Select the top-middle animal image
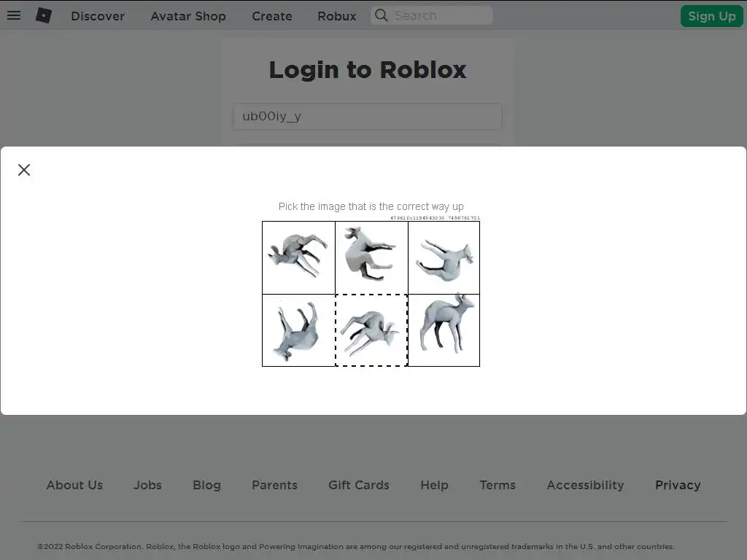 (x=371, y=257)
